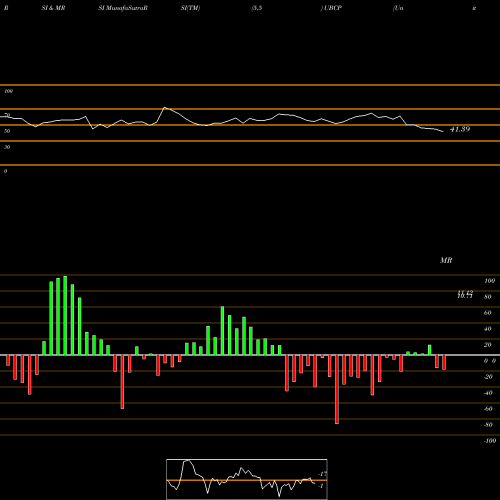Image resolution: width=500 pixels, height=500 pixels.
Task: Click the 'SI MunafaSutraR' header text
Action: (x=123, y=8)
